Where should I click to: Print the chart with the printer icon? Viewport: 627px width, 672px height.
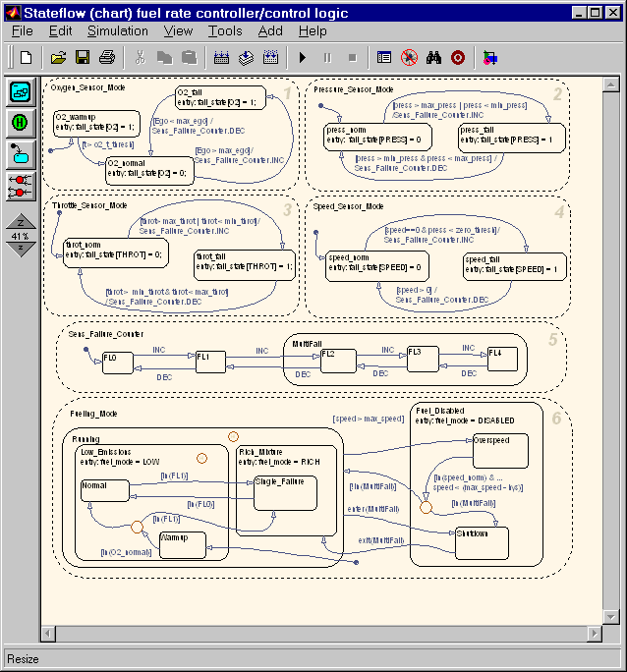(107, 57)
